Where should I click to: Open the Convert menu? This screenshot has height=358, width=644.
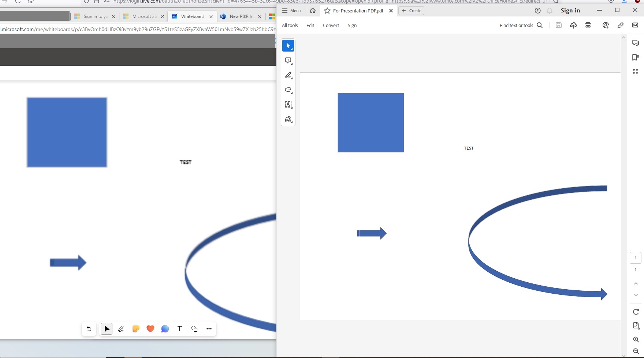click(x=331, y=25)
